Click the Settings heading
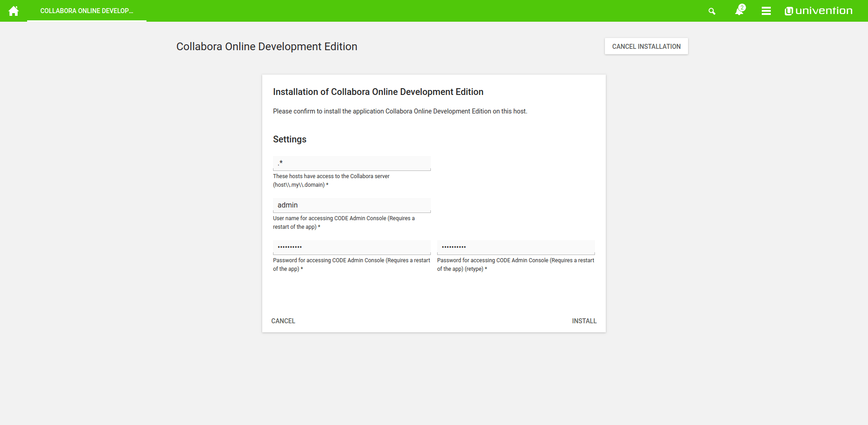Image resolution: width=868 pixels, height=425 pixels. click(x=290, y=139)
